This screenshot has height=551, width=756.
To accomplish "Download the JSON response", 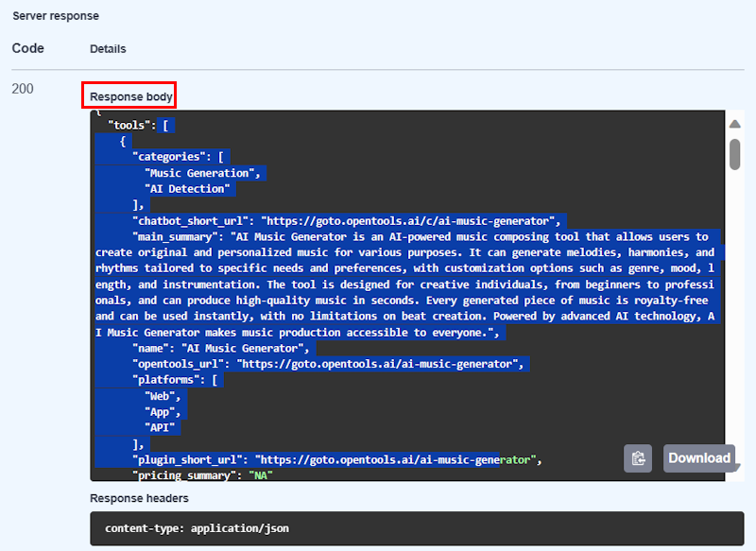I will pos(699,458).
